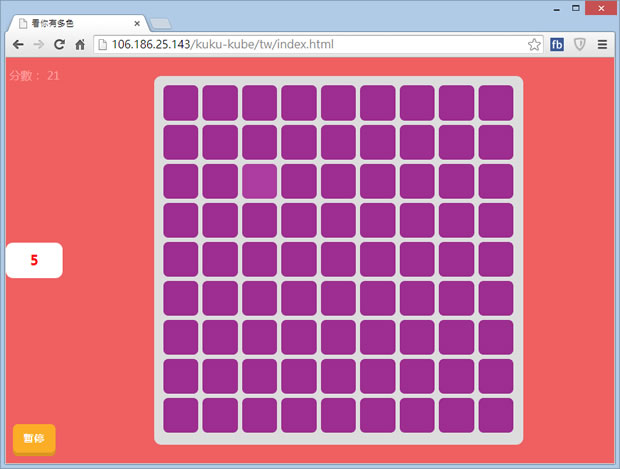The image size is (620, 469).
Task: Click the address bar URL field
Action: (x=300, y=45)
